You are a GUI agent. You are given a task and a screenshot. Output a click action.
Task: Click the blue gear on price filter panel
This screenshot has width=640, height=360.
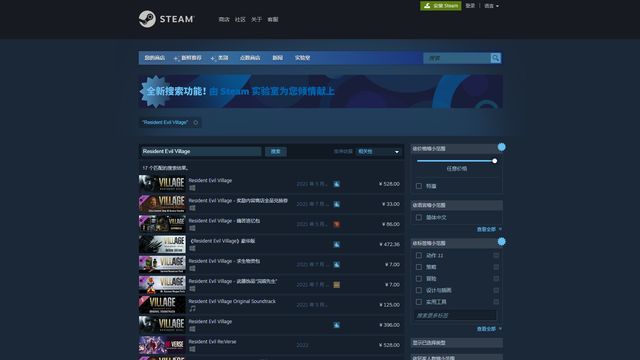point(502,147)
